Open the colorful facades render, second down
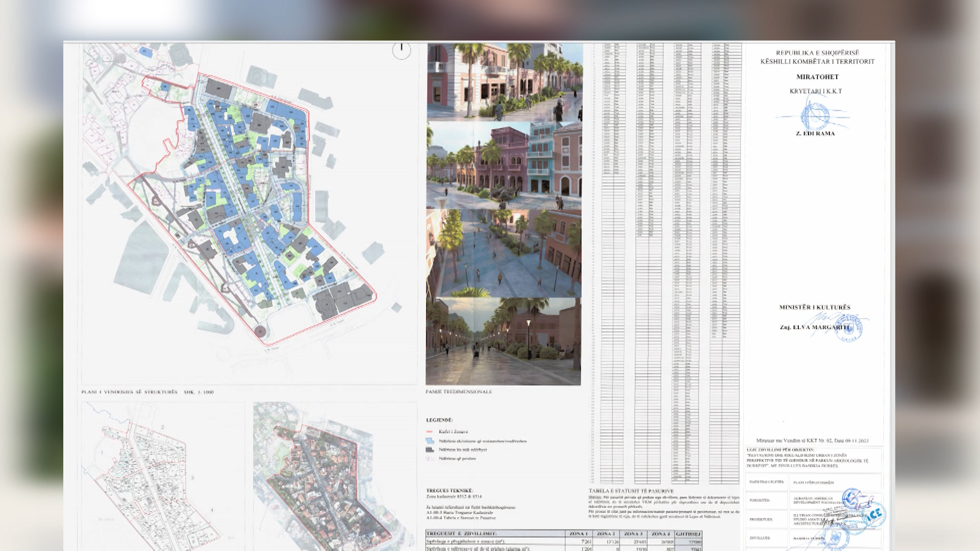980x551 pixels. [504, 164]
